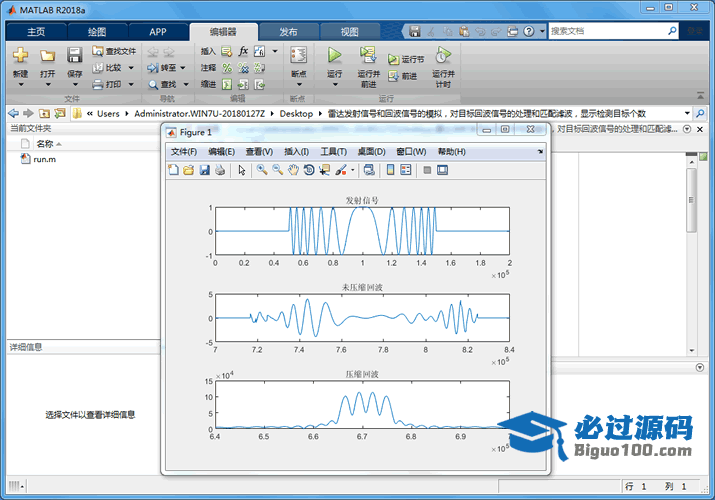Collapse the ribbon with the arrow at right
The width and height of the screenshot is (715, 500).
(x=700, y=95)
